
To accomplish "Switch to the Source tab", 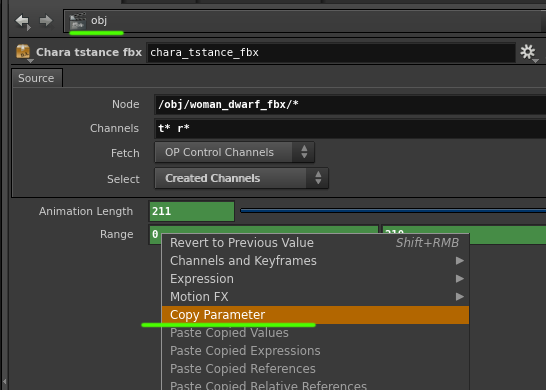I will [x=37, y=78].
